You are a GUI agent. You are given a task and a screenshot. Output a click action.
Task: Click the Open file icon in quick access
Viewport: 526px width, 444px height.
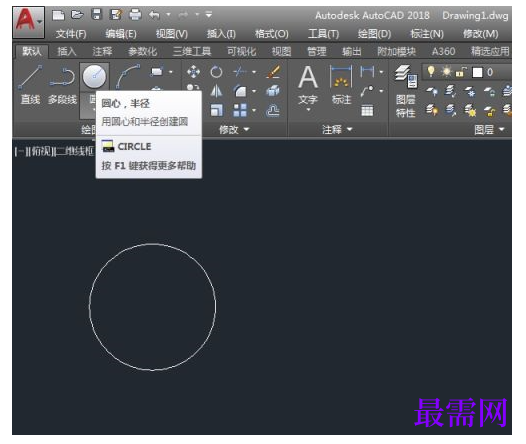pos(77,15)
